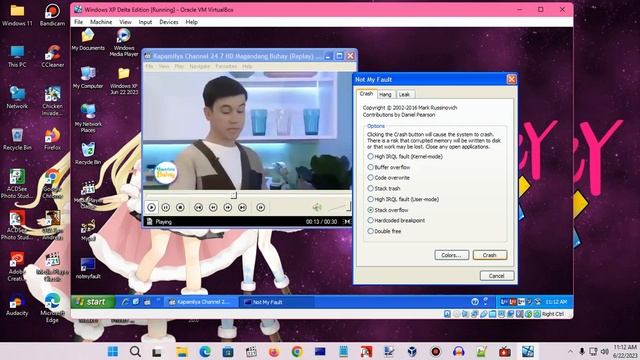Stop playback in media player
The image size is (640, 360).
[180, 207]
